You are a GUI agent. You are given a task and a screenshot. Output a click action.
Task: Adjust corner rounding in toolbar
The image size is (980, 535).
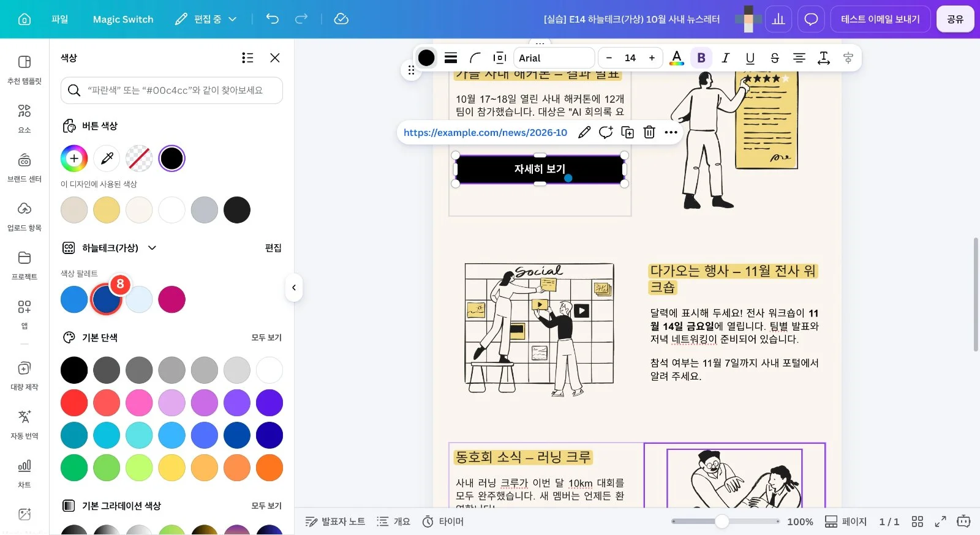475,58
